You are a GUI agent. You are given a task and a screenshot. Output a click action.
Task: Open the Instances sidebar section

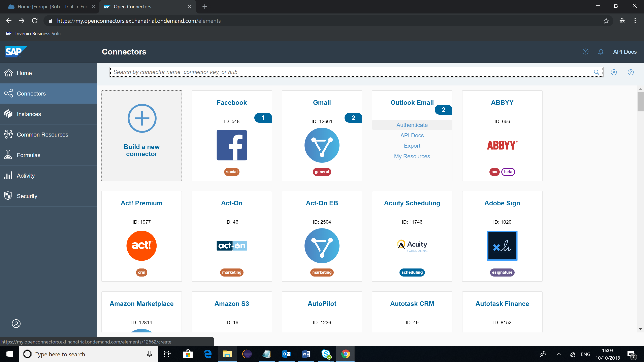click(x=29, y=114)
